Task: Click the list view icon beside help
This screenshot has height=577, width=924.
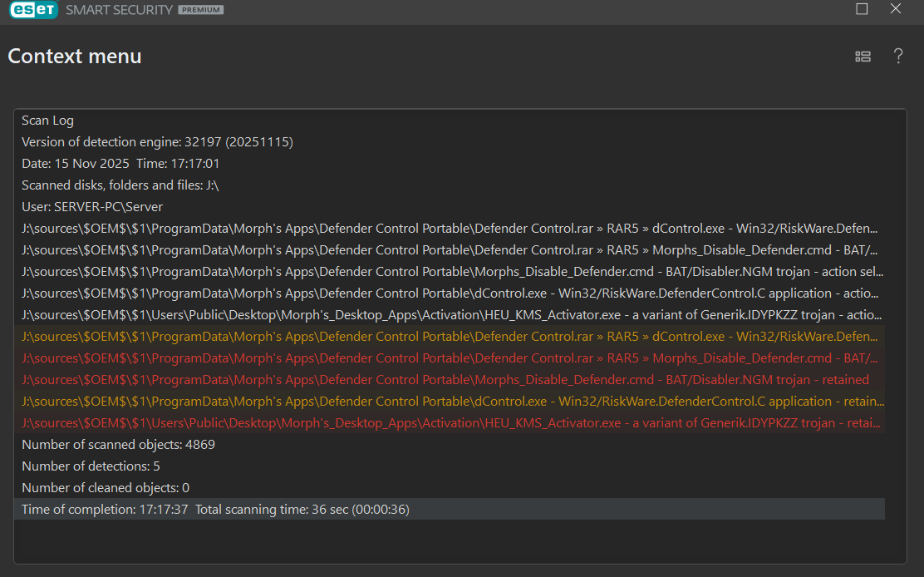Action: tap(863, 57)
